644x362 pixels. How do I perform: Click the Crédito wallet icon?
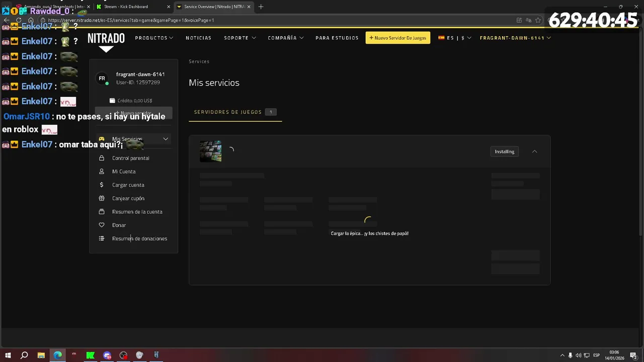[112, 101]
